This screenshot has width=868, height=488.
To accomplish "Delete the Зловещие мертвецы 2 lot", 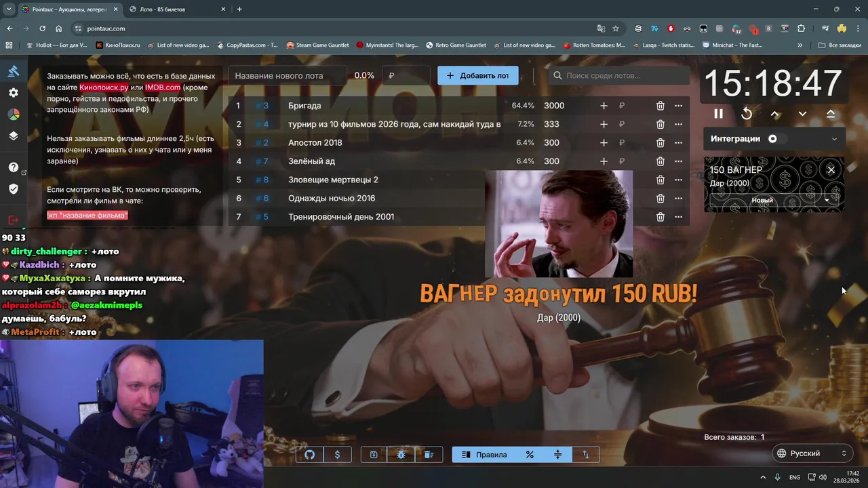I will point(660,180).
